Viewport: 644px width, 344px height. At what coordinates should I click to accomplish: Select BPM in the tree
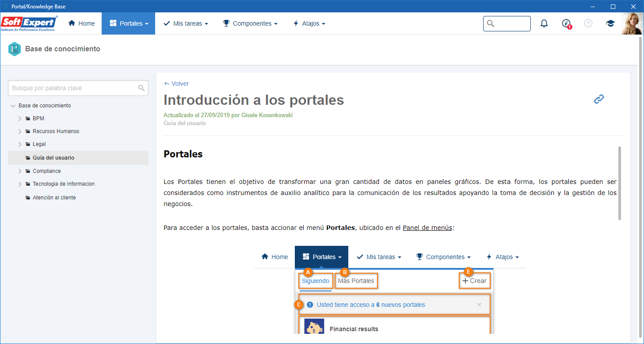click(38, 118)
